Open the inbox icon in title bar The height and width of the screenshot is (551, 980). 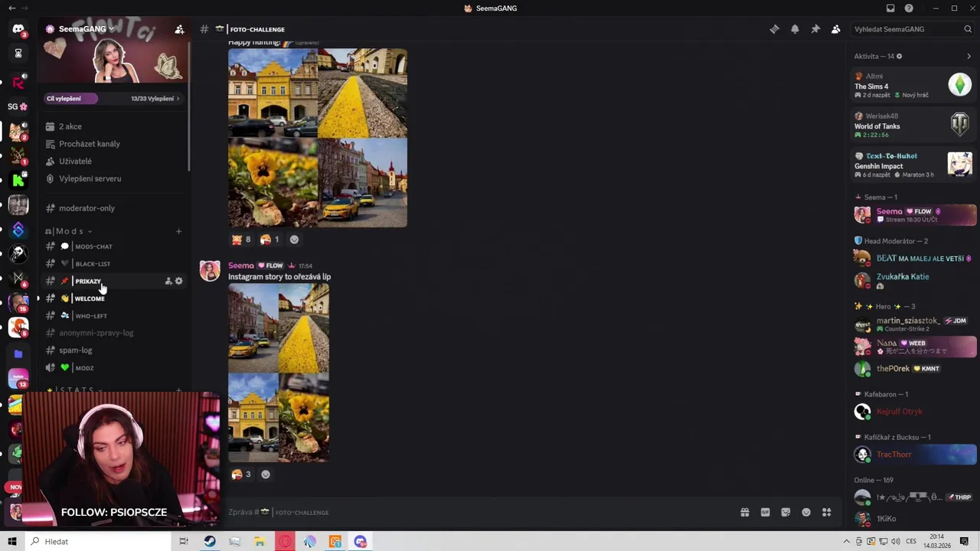click(x=890, y=8)
